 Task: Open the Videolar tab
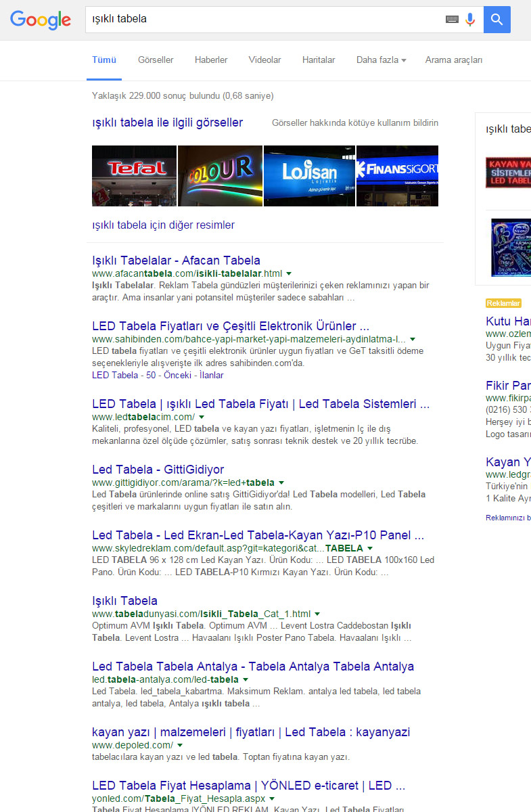click(x=264, y=60)
